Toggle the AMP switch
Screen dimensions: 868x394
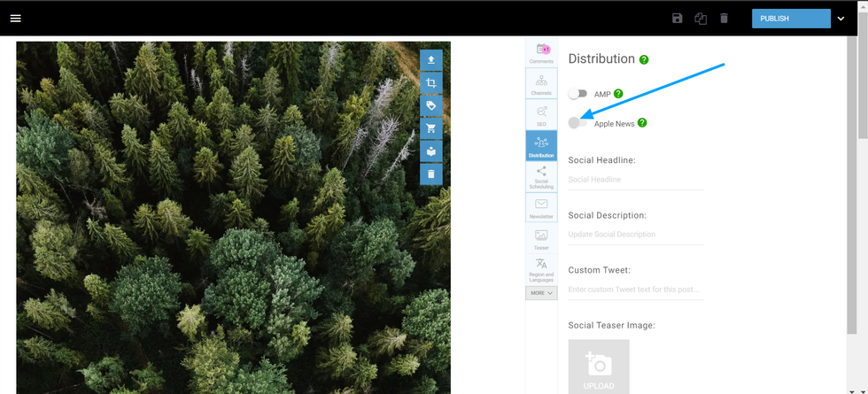tap(577, 94)
